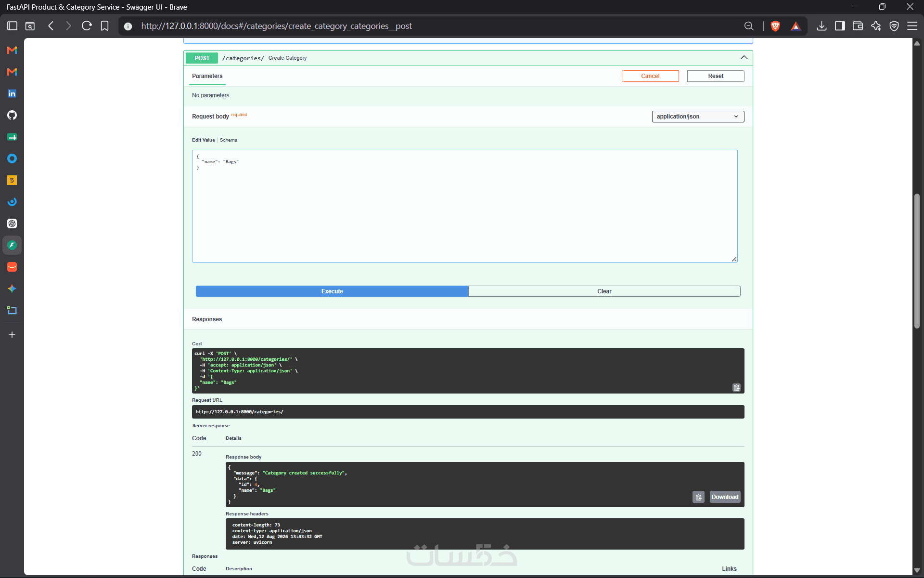Click the site information icon in address bar
This screenshot has width=924, height=578.
[128, 26]
